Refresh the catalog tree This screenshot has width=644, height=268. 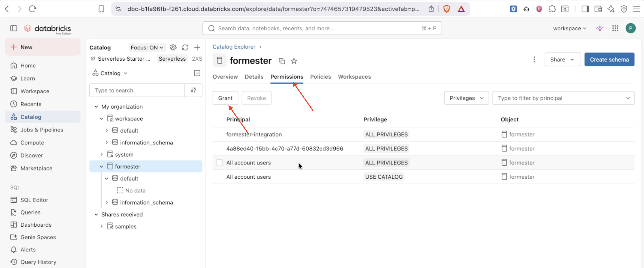tap(185, 48)
